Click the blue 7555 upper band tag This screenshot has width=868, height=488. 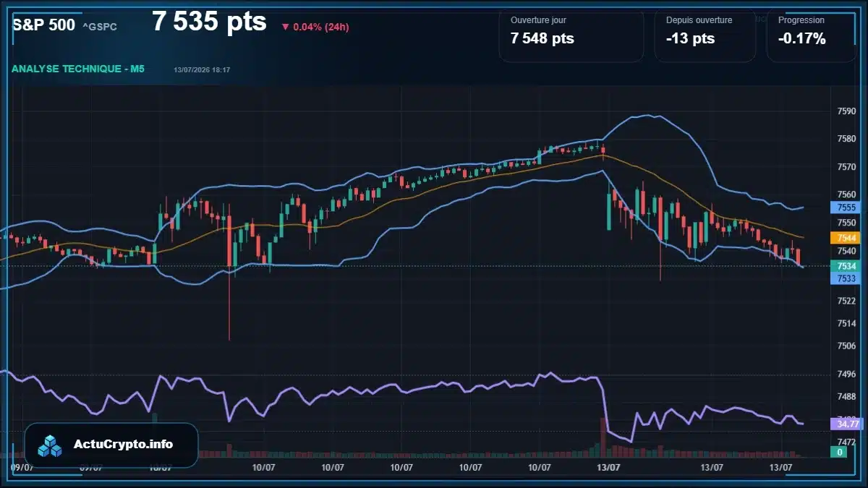[846, 207]
